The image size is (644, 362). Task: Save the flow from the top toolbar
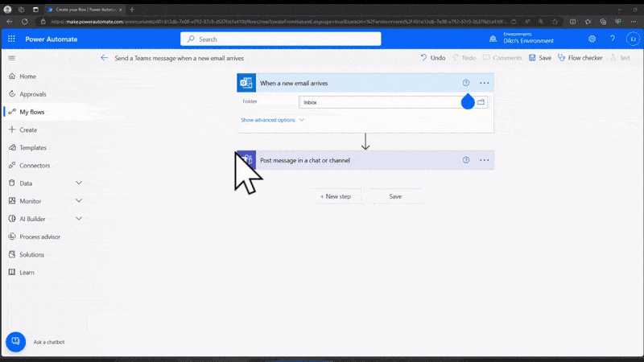click(x=540, y=58)
